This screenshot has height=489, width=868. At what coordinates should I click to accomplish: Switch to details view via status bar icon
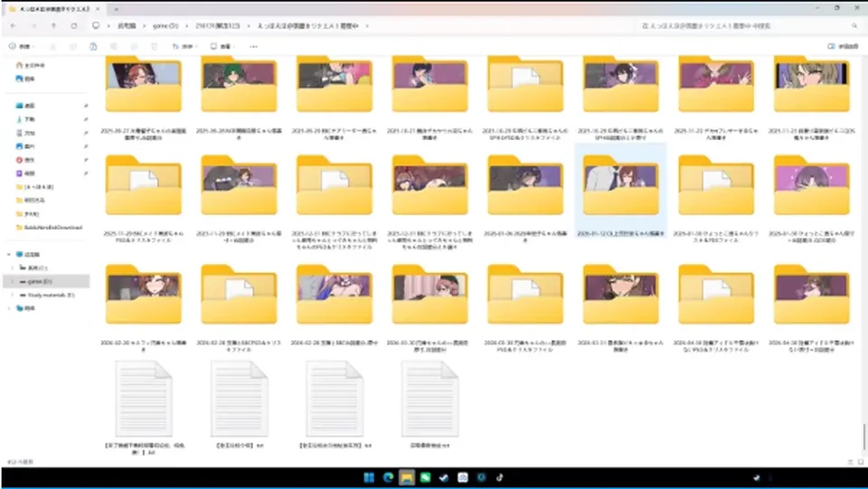850,462
